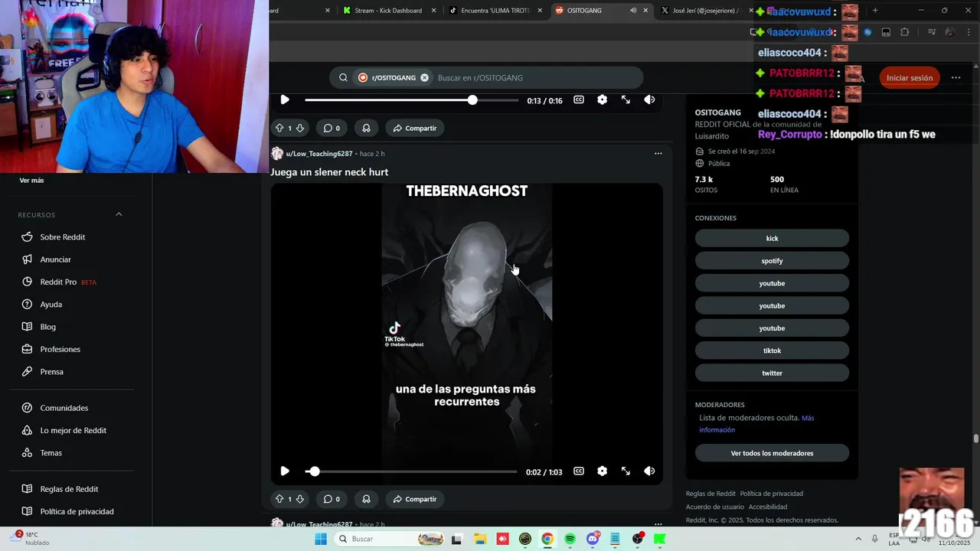Open Anunciar in sidebar
980x551 pixels.
(x=55, y=259)
